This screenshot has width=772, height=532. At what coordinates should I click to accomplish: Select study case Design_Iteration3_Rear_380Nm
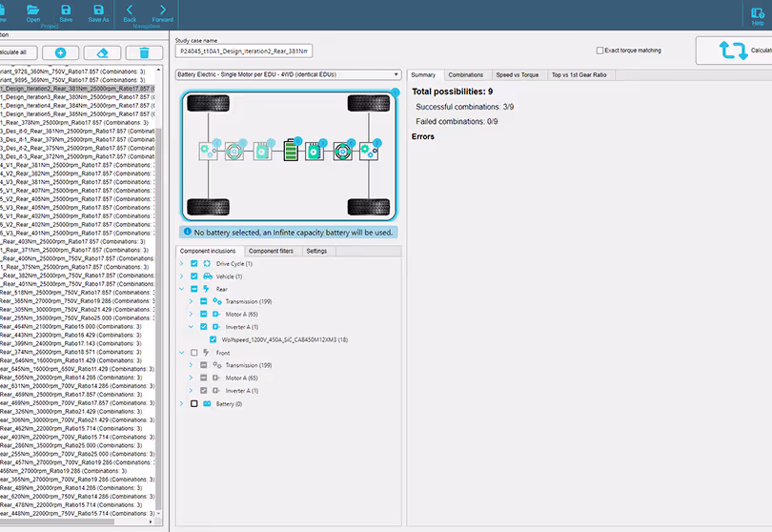coord(77,97)
